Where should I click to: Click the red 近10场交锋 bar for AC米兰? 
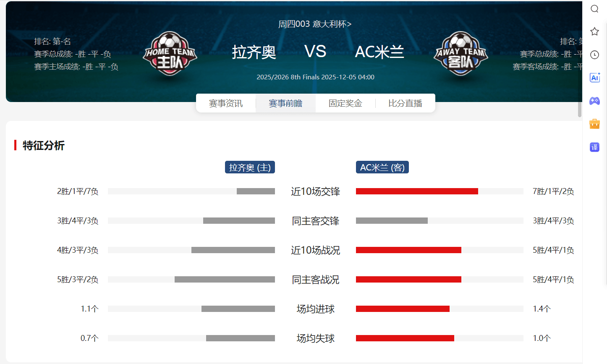pyautogui.click(x=417, y=191)
